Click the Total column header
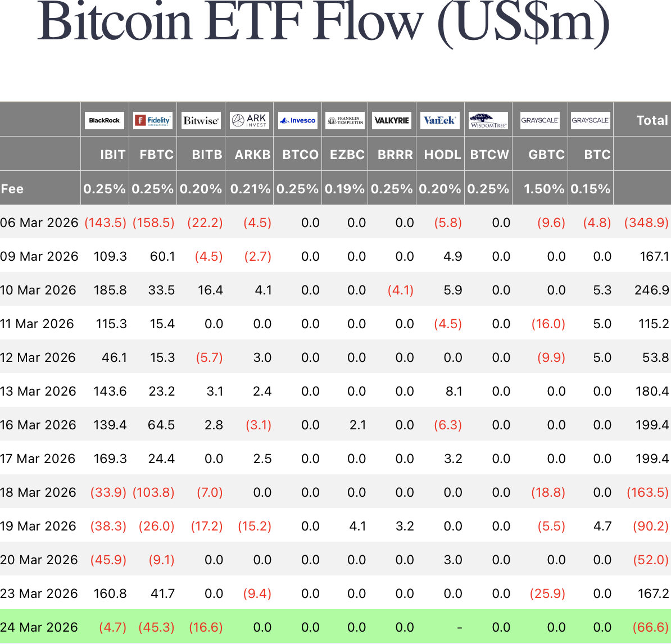Viewport: 671px width, 644px height. [x=652, y=120]
